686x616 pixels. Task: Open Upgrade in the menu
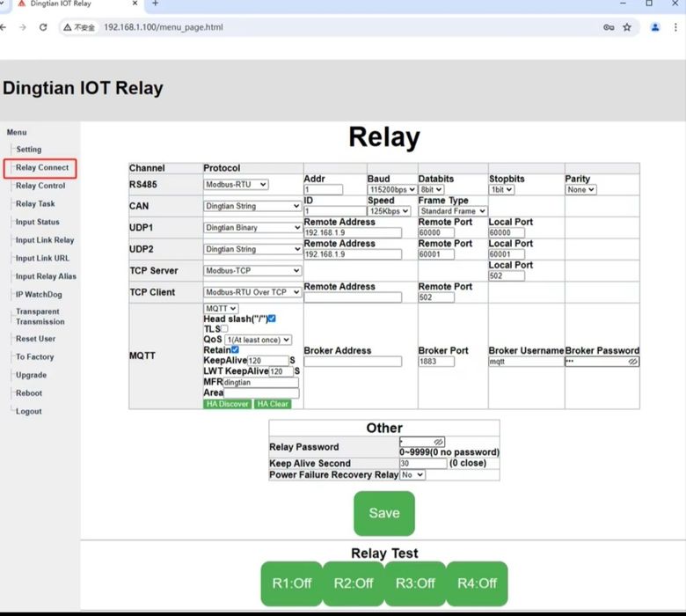(31, 375)
